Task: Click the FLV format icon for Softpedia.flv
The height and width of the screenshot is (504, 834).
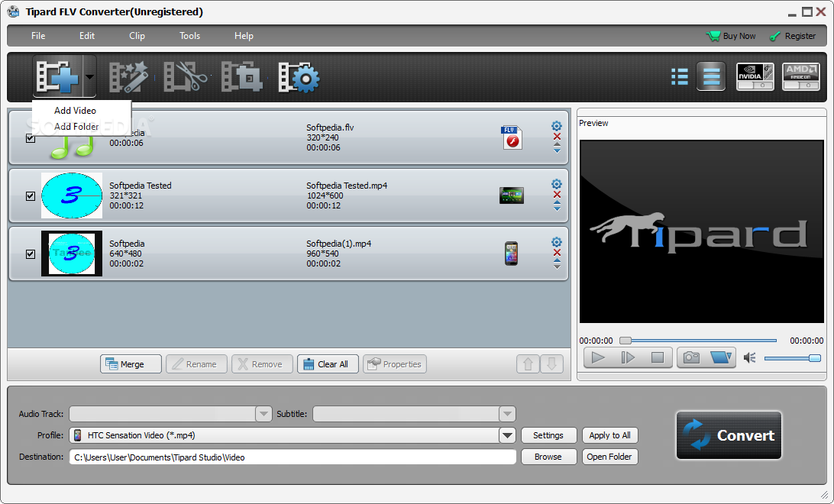Action: 512,137
